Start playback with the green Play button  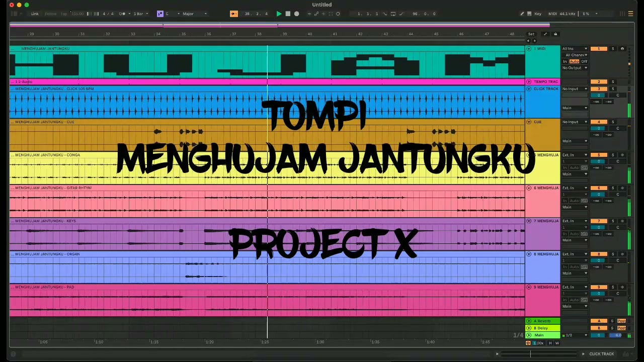click(x=279, y=14)
